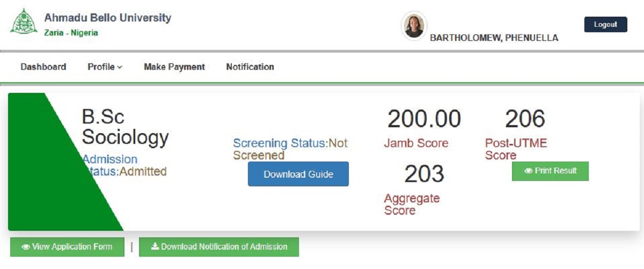This screenshot has height=269, width=644.
Task: Click the Aggregate Score value 203
Action: tap(424, 174)
